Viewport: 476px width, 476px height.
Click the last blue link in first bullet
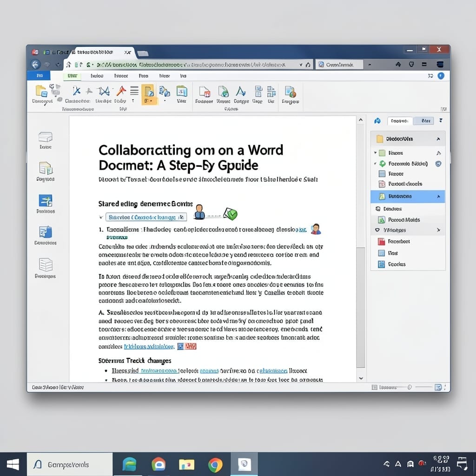[272, 370]
